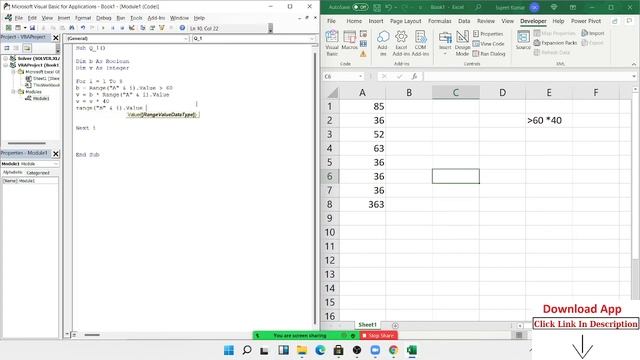Click Record Macro icon in Code group

coord(363,33)
